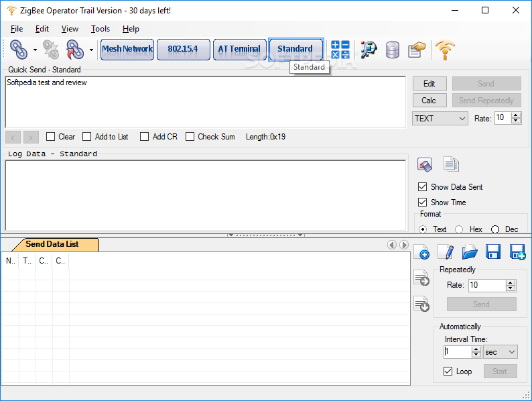Click the previous history arrow button
The height and width of the screenshot is (401, 532).
click(x=13, y=137)
